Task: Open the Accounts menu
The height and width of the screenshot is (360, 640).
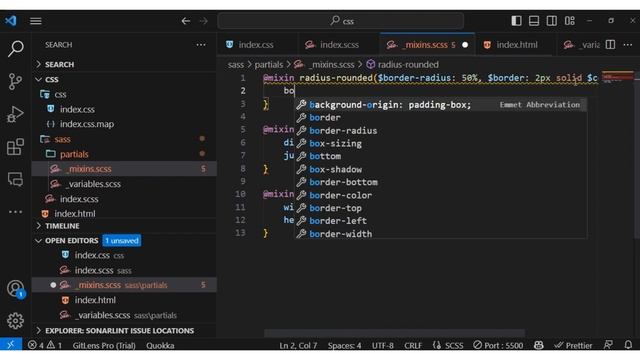Action: [16, 289]
